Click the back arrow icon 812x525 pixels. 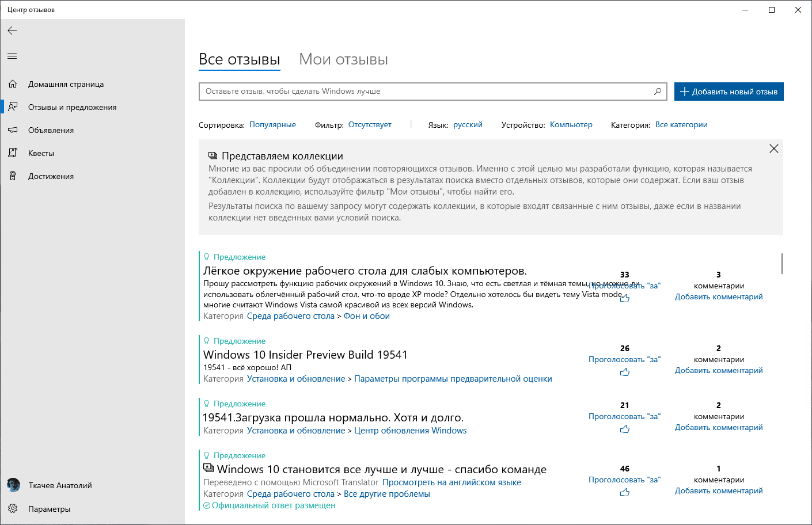(12, 31)
